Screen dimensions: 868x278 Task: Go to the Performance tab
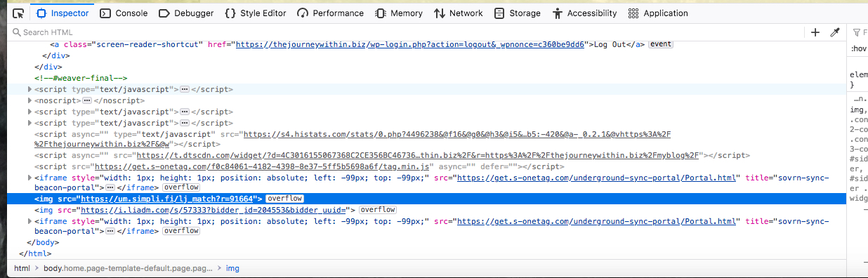coord(331,13)
